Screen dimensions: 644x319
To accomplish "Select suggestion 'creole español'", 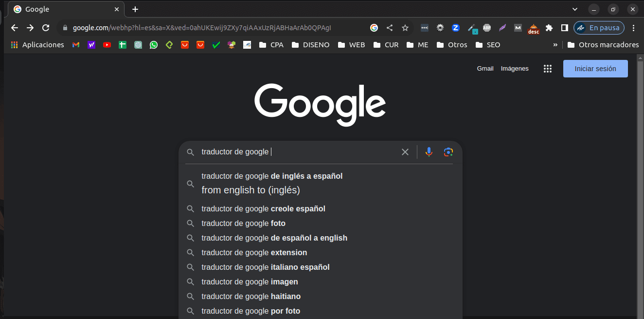I will (320, 208).
